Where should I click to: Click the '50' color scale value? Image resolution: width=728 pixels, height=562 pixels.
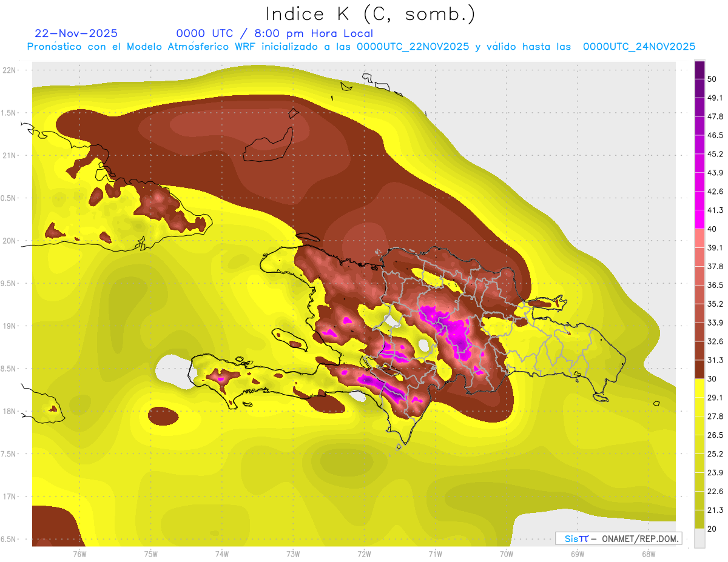tap(712, 79)
